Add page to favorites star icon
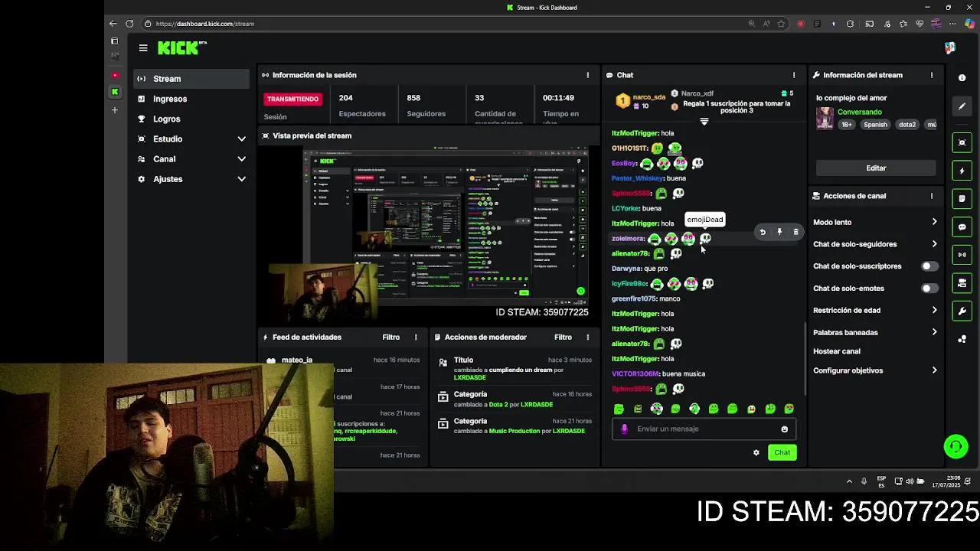The image size is (980, 551). (x=781, y=24)
